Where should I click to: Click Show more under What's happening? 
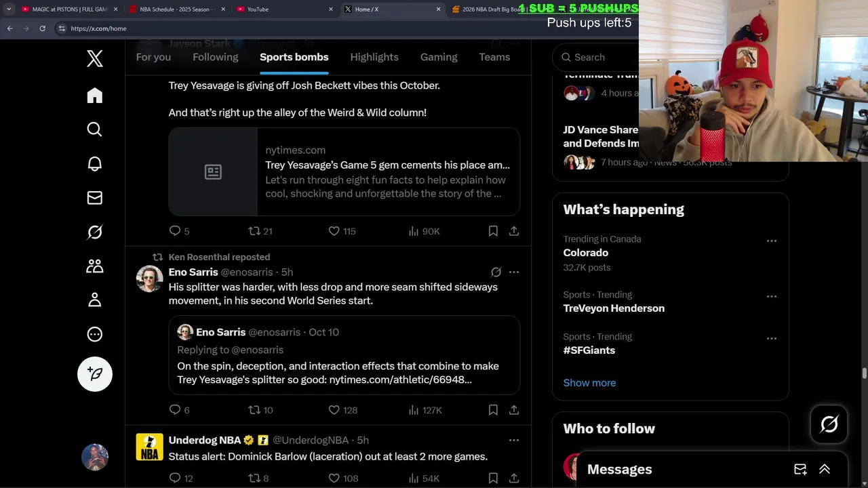(589, 383)
